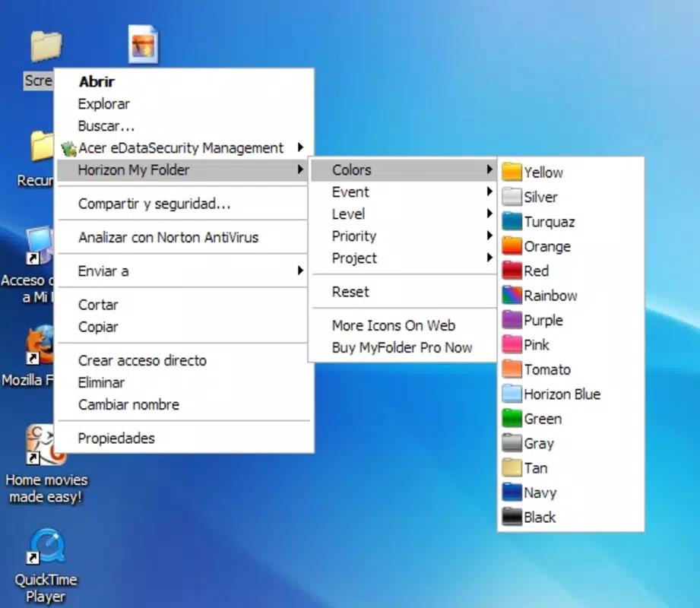
Task: Expand the Colors submenu arrow
Action: coord(489,169)
